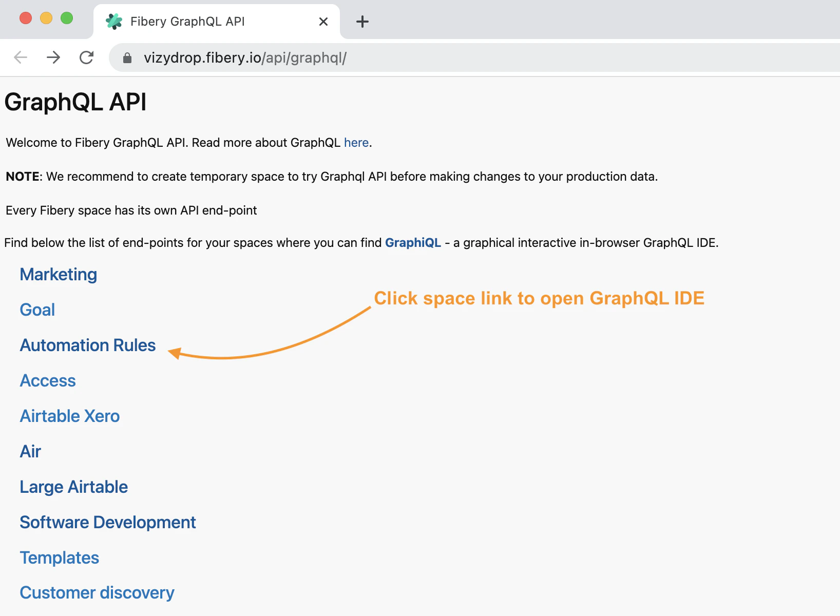
Task: Open the Templates space endpoint
Action: coord(60,558)
